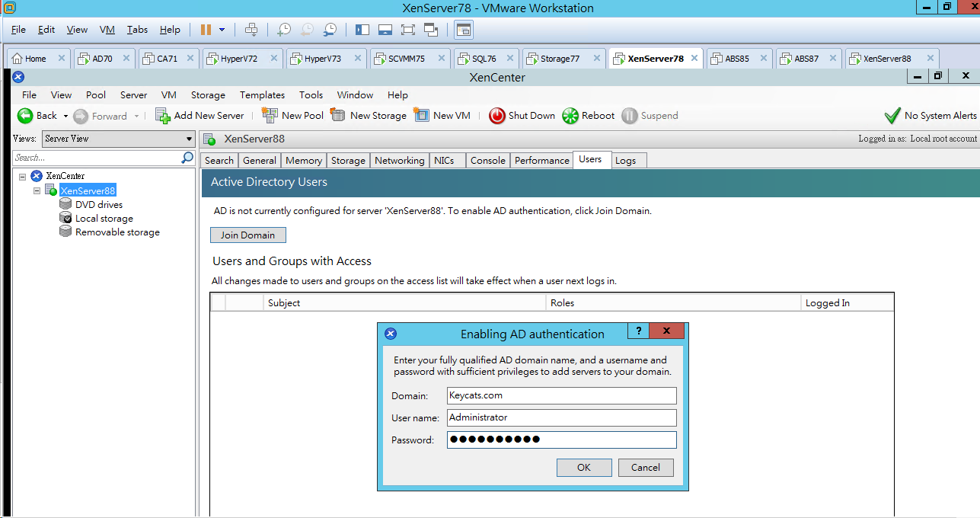Click the Take Snapshot icon
This screenshot has height=518, width=980.
click(283, 30)
